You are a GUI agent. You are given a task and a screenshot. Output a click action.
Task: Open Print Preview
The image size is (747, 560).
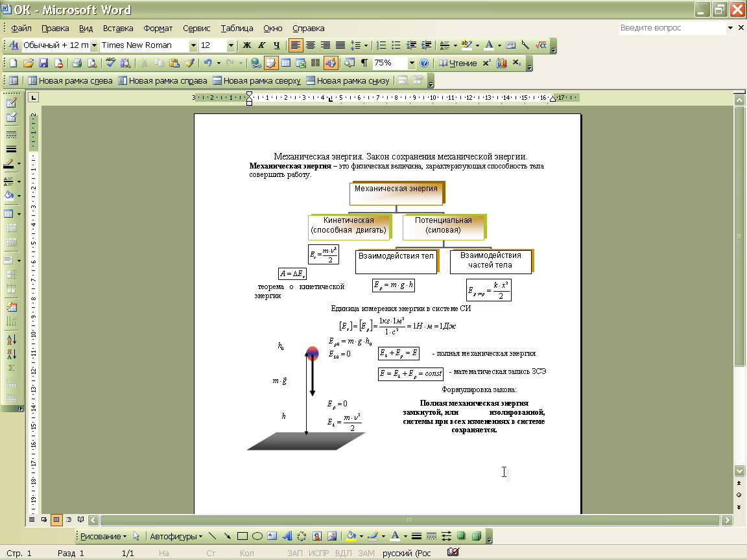click(x=92, y=63)
